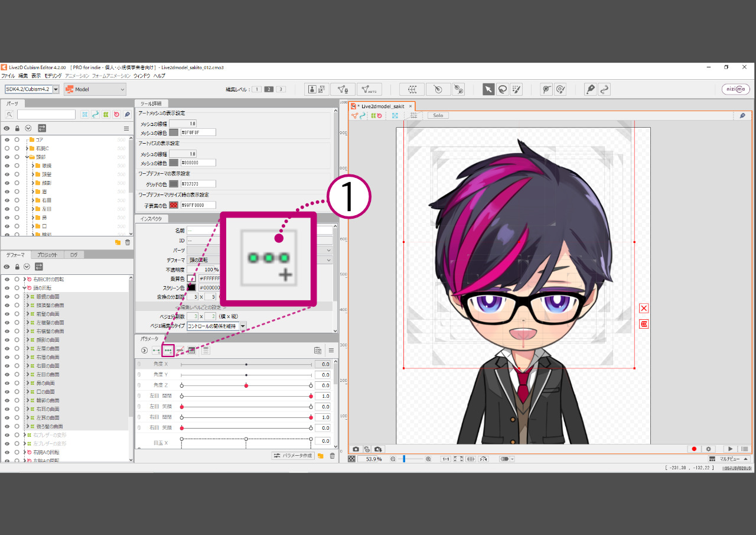Open the ファイル menu
Screen dimensions: 756x535
click(x=8, y=76)
